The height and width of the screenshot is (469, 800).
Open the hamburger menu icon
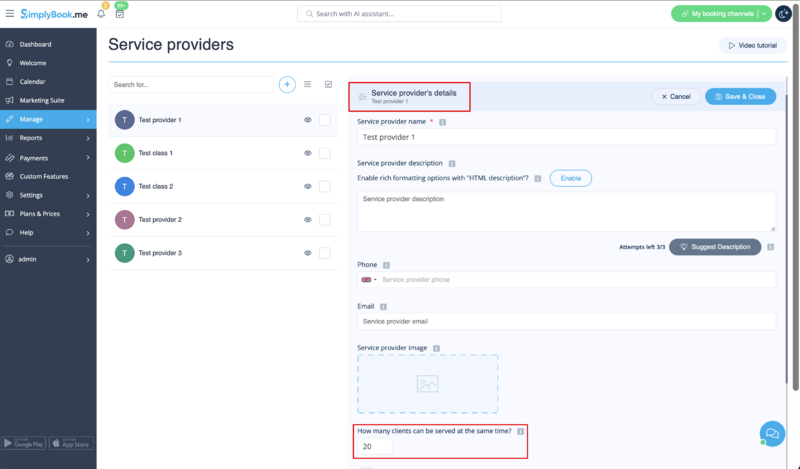coord(10,13)
